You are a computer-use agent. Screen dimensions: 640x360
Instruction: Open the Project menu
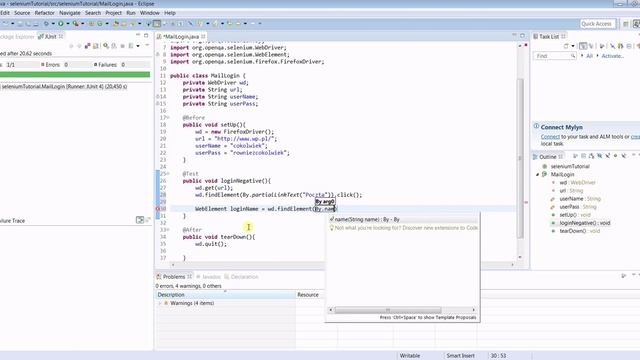pyautogui.click(x=113, y=13)
